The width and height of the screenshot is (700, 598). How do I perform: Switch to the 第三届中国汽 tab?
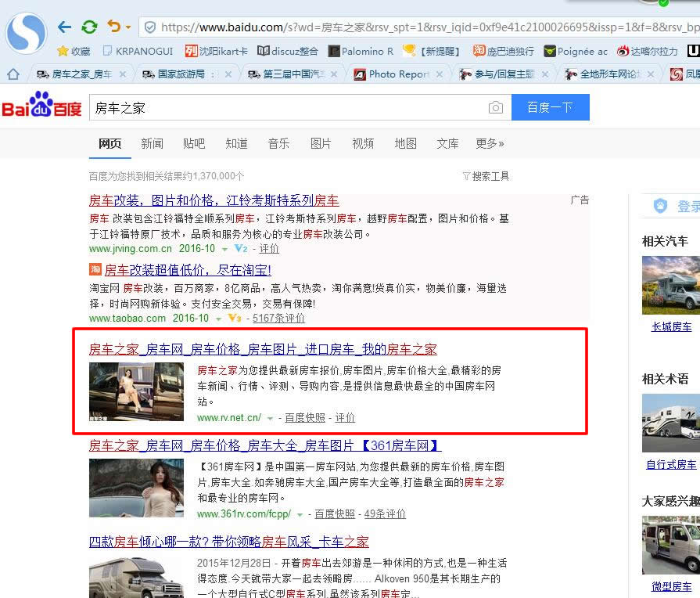[286, 74]
